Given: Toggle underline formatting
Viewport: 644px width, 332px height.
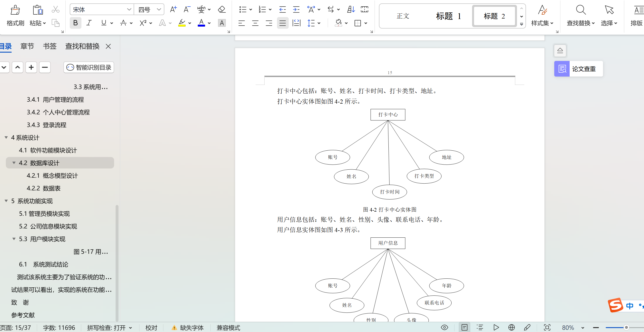Looking at the screenshot, I should pos(103,23).
